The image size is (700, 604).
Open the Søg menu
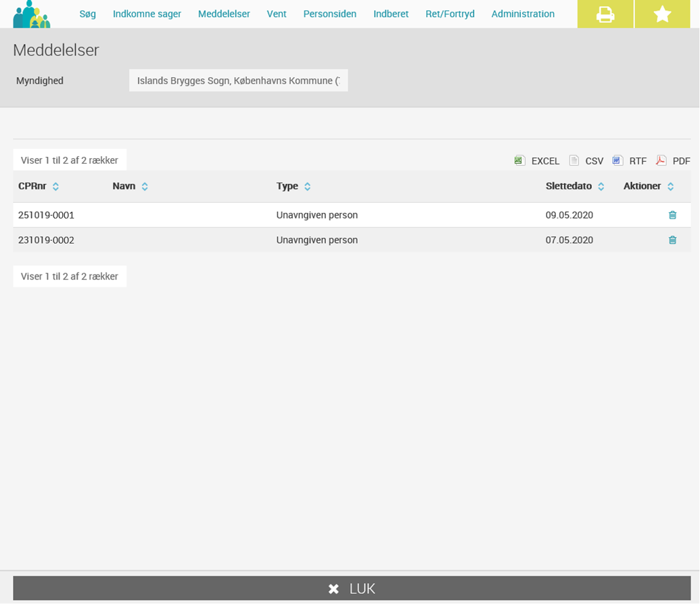(x=88, y=14)
